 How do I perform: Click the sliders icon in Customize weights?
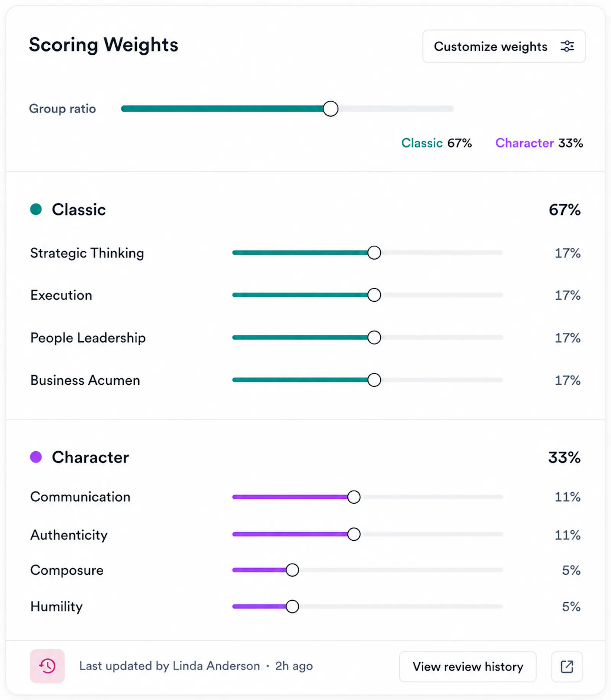[x=567, y=46]
